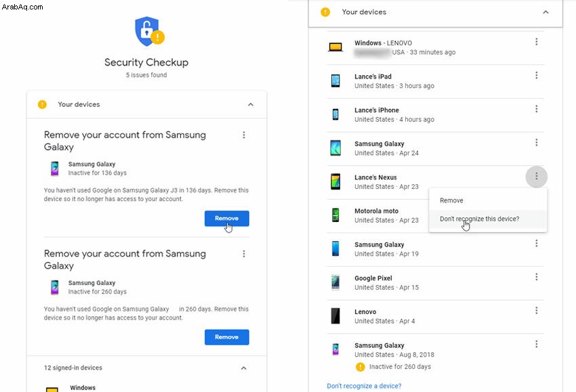Screen dimensions: 576x392
Task: Select Motorola moto device name
Action: 376,211
